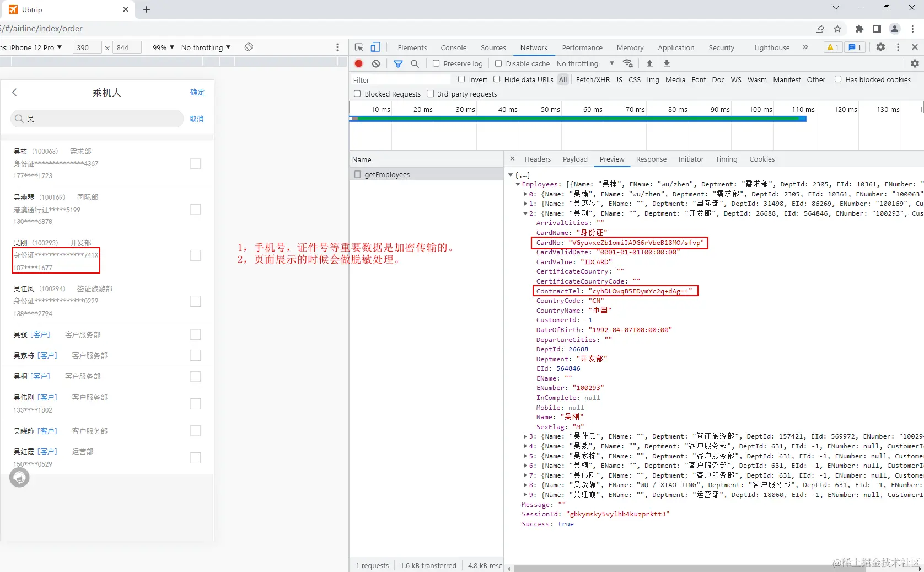Clear the network log

click(x=376, y=63)
